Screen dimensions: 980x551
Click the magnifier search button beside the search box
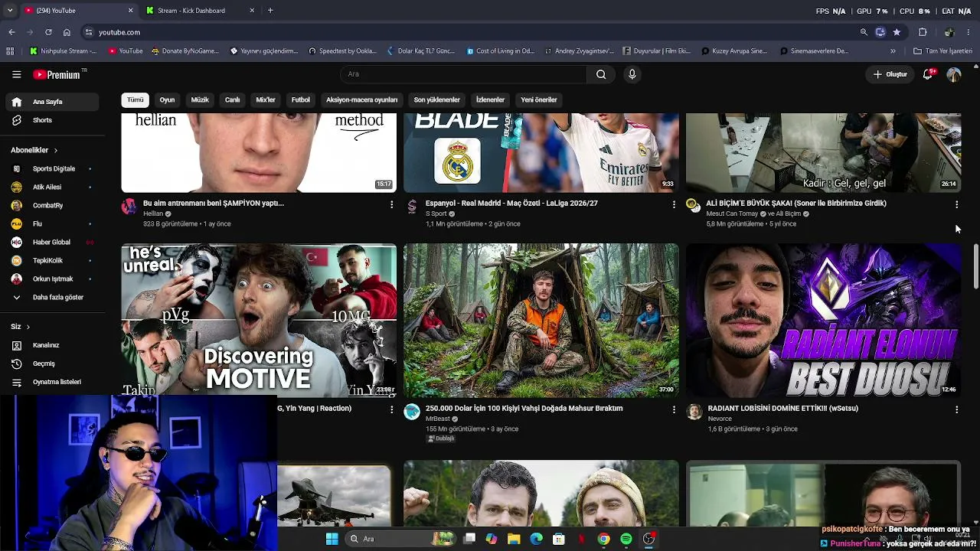tap(601, 74)
